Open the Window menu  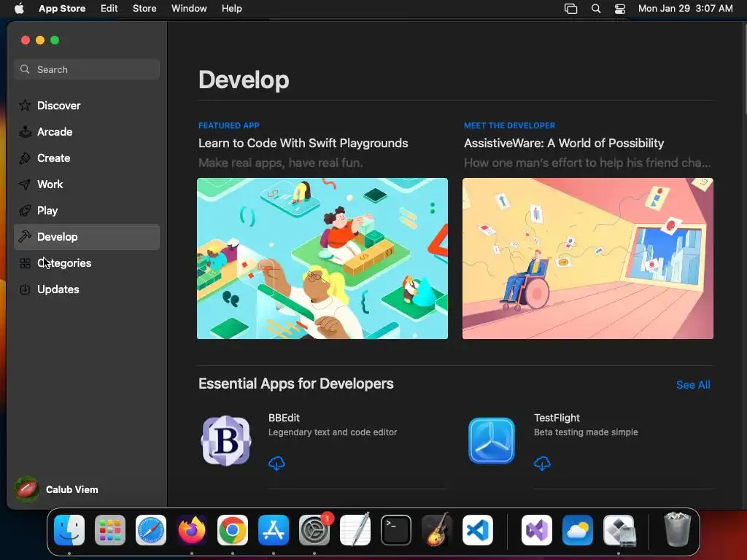coord(189,8)
